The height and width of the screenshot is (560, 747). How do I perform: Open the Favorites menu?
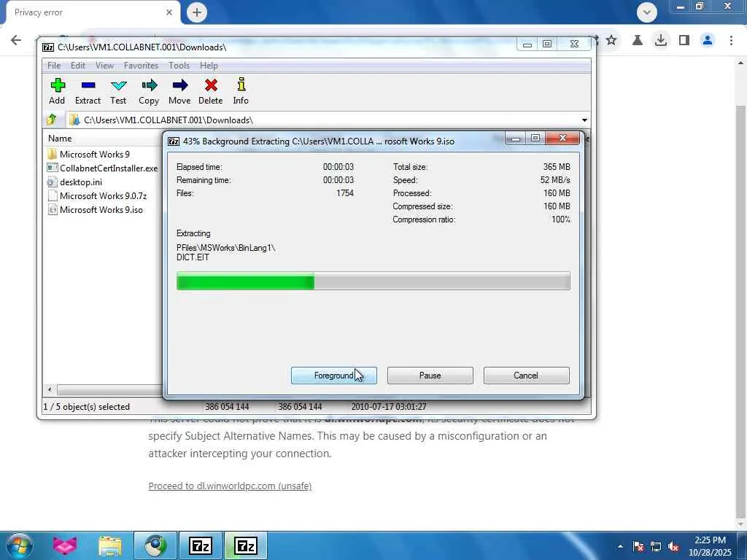point(141,65)
